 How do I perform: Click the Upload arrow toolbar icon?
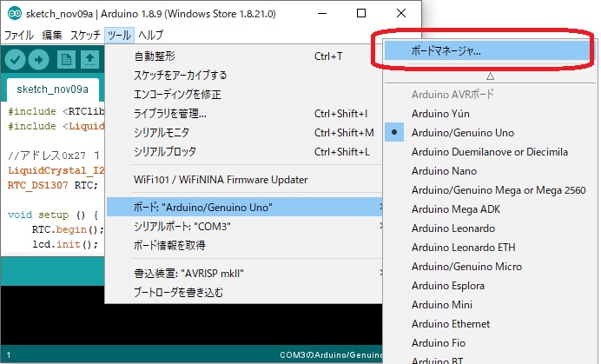pyautogui.click(x=39, y=59)
